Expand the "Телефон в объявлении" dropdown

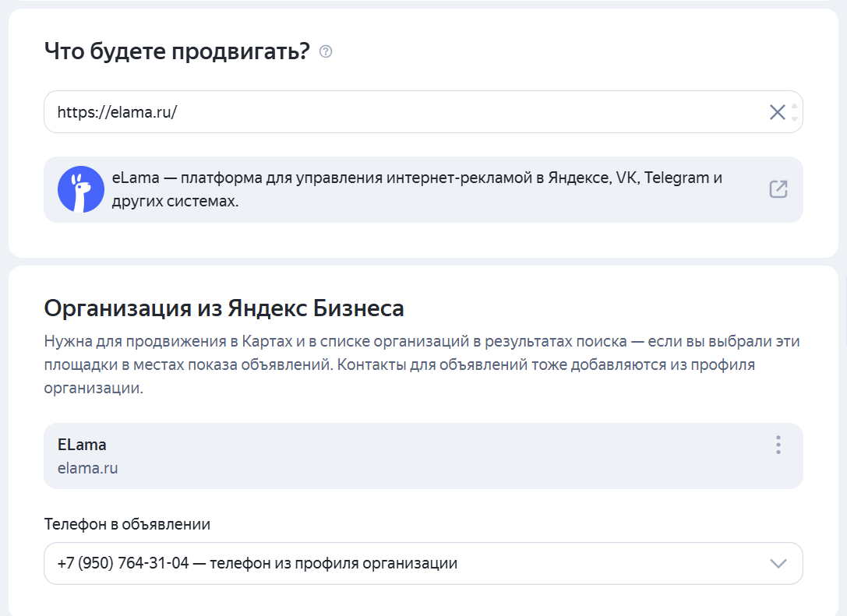click(x=424, y=563)
